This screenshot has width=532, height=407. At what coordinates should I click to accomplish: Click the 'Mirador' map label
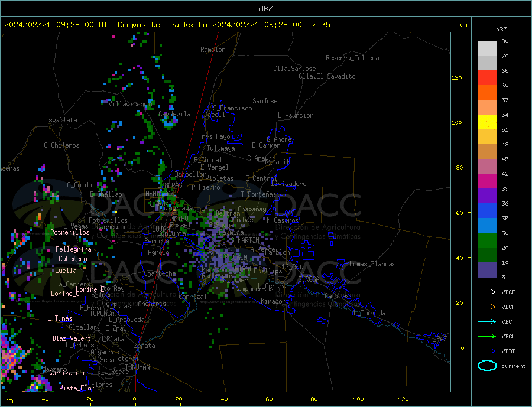273,301
